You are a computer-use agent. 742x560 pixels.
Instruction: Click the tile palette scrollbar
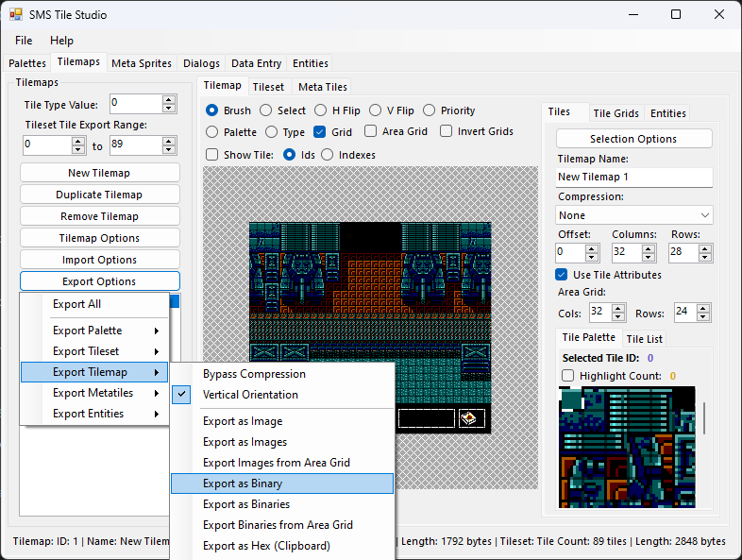[704, 418]
